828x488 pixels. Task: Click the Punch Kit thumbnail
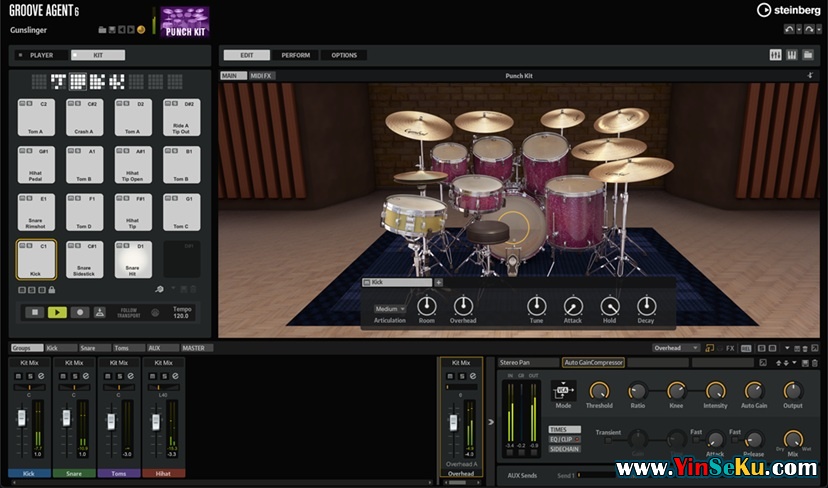point(185,21)
